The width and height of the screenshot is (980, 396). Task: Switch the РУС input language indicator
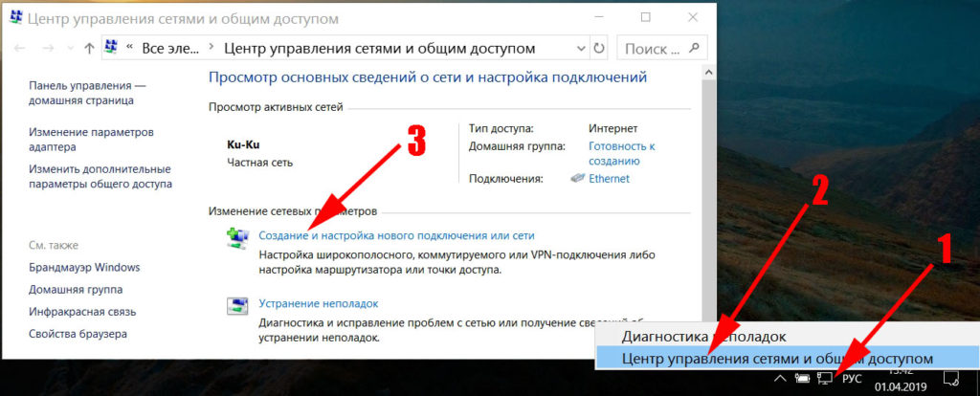852,379
